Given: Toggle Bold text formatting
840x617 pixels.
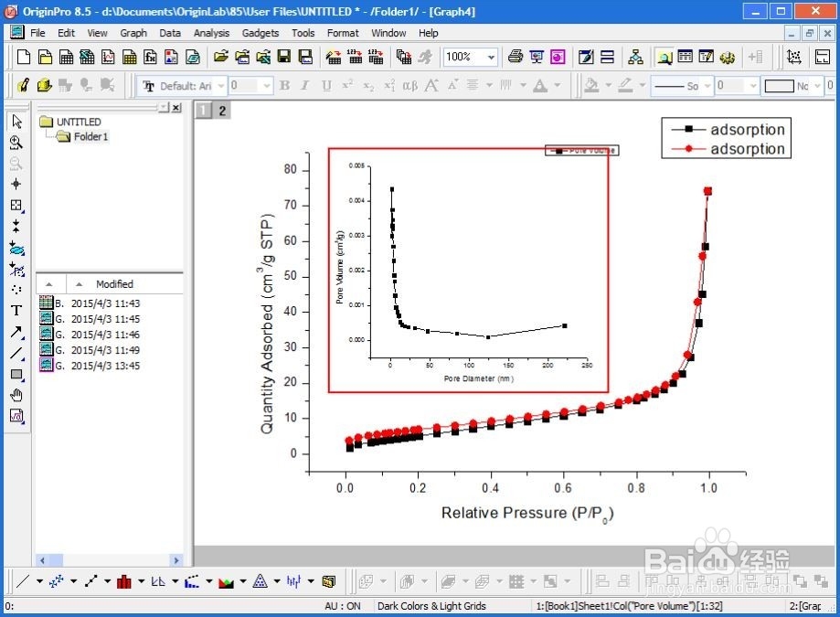Looking at the screenshot, I should click(284, 86).
